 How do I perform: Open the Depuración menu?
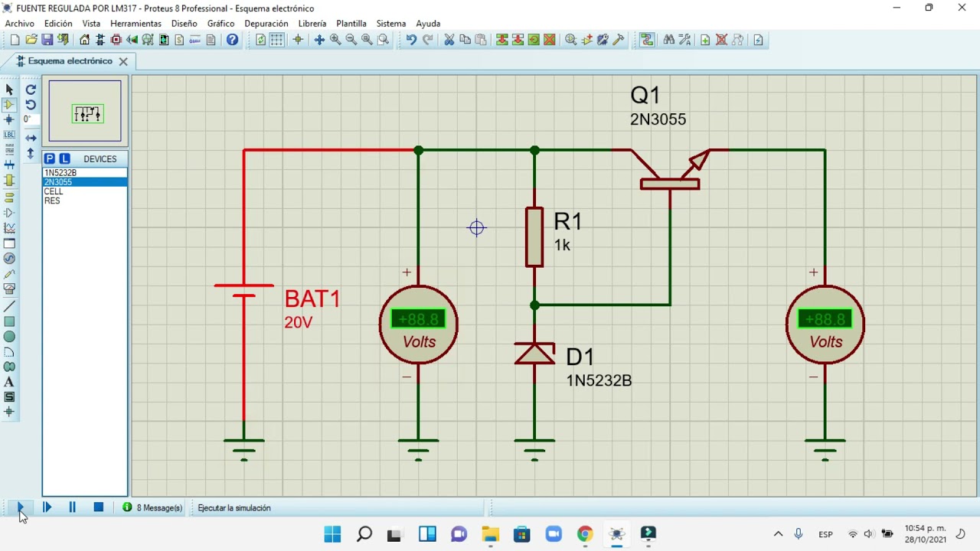coord(266,24)
